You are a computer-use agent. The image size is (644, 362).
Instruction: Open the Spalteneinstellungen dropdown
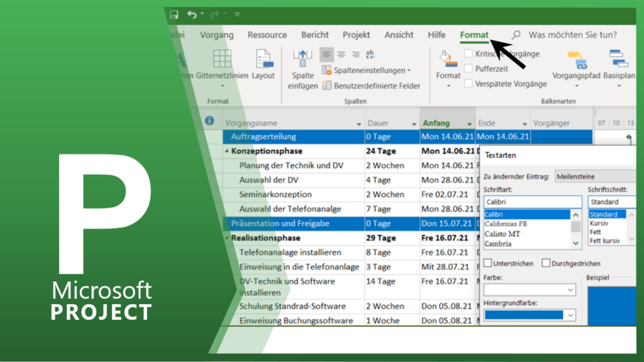372,71
